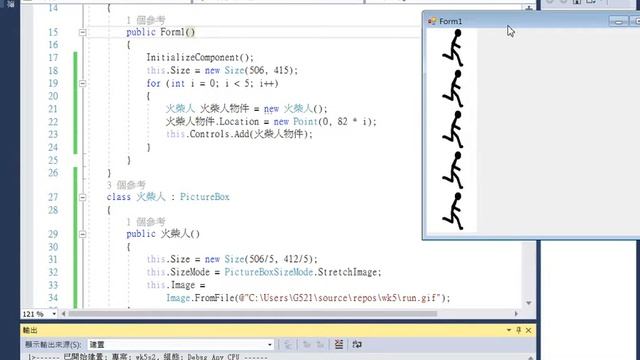Screen dimensions: 640x360
Task: Open '3 個參考' references link above class
Action: click(x=126, y=185)
